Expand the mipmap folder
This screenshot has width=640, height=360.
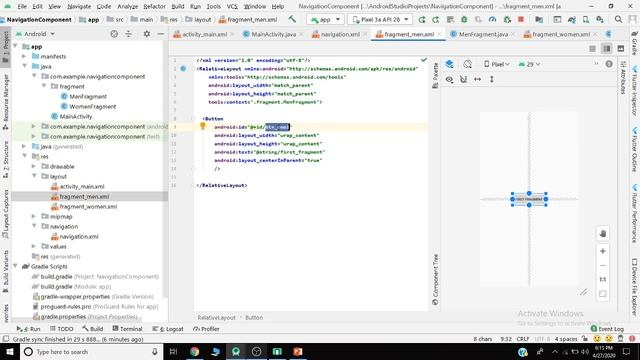34,216
